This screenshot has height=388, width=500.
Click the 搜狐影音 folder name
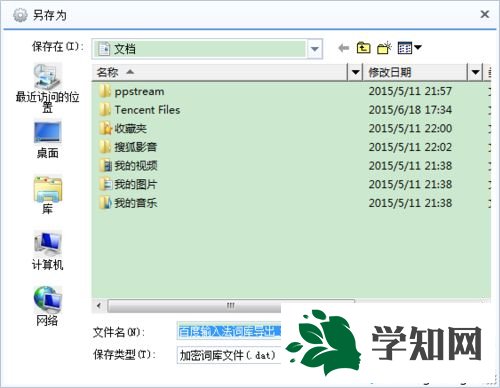coord(136,147)
